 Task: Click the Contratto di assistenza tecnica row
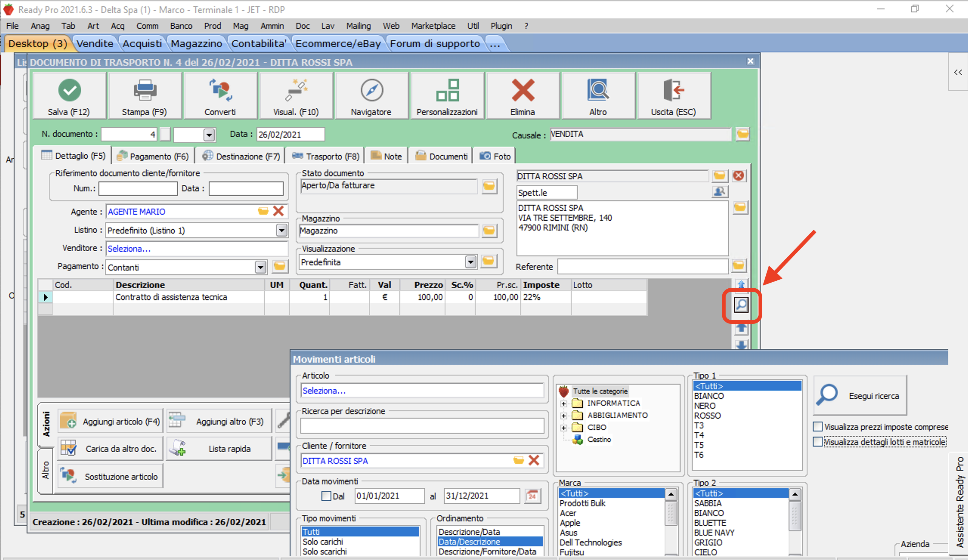pos(342,297)
